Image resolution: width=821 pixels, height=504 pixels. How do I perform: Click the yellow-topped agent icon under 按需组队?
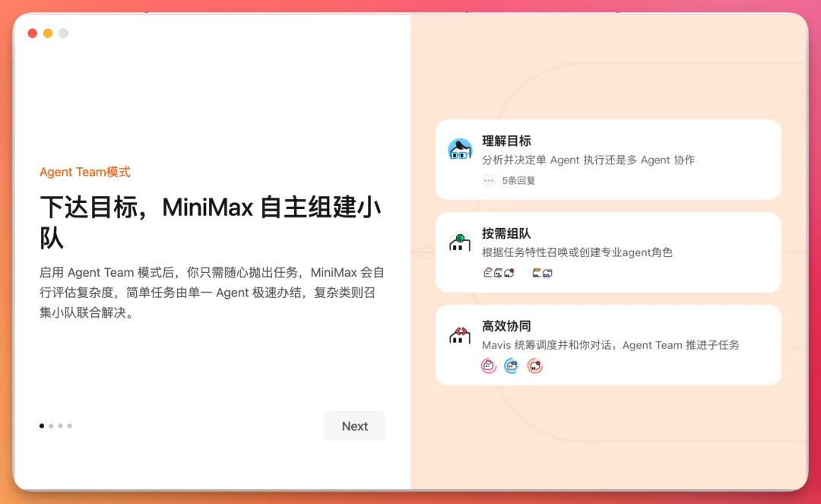coord(537,273)
